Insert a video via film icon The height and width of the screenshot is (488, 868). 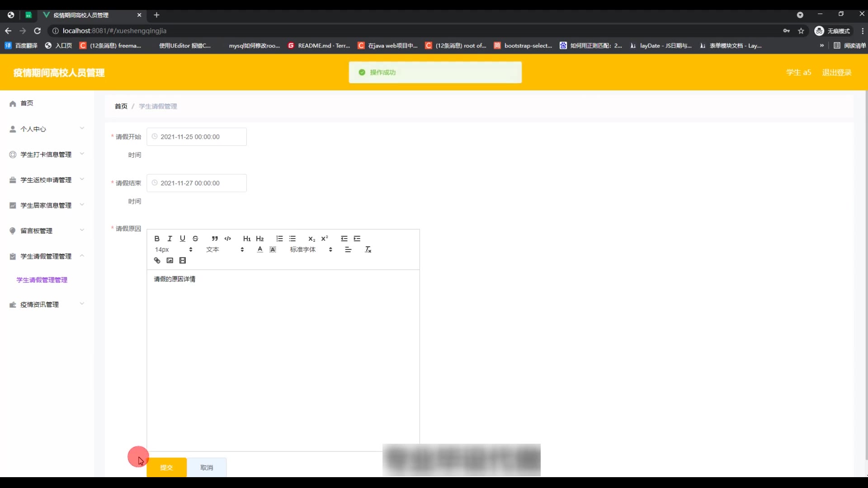coord(182,260)
